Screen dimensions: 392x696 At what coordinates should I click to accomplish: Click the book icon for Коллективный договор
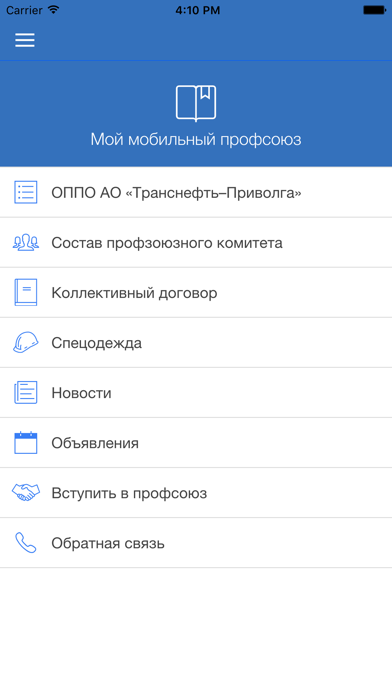point(26,292)
